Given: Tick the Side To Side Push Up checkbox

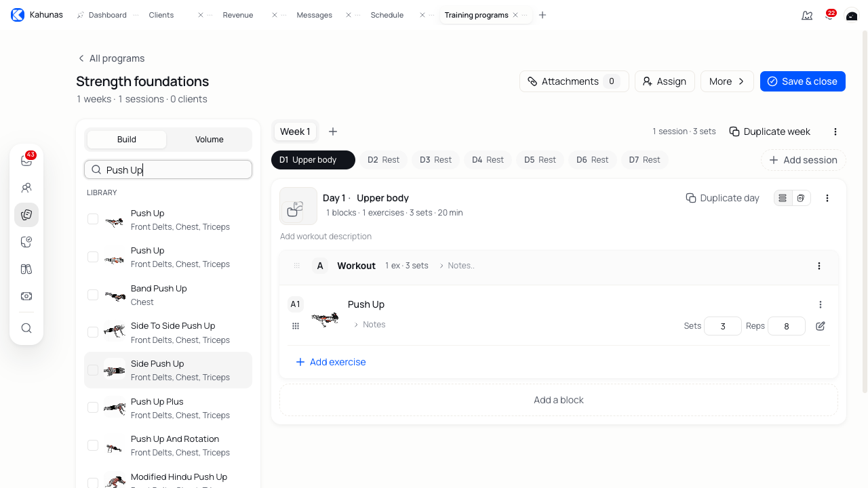Looking at the screenshot, I should [93, 332].
